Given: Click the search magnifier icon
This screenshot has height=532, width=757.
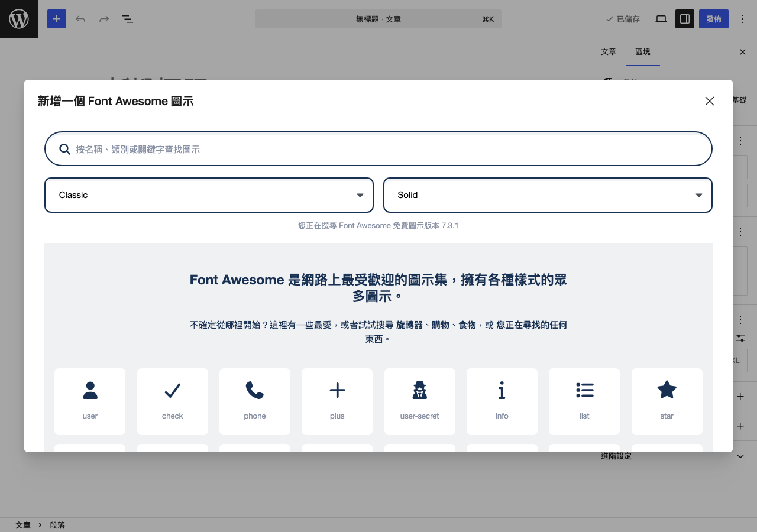Looking at the screenshot, I should pyautogui.click(x=65, y=149).
